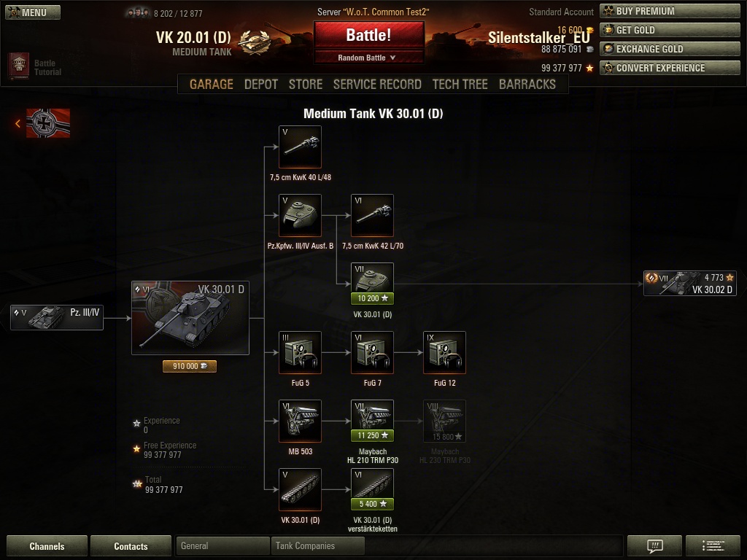
Task: Open the VK 30.02 D tank node
Action: (690, 284)
